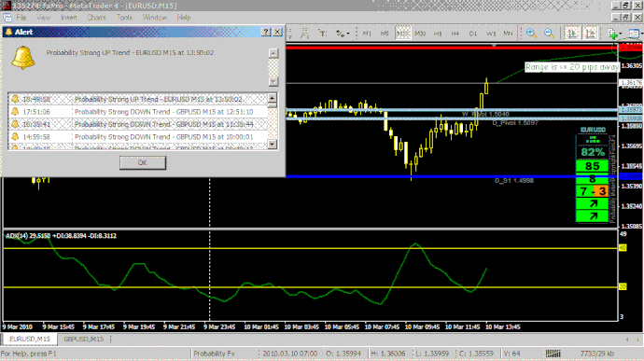Viewport: 644px width, 361px height.
Task: Click chart tabs scroll-right arrow
Action: click(x=637, y=340)
